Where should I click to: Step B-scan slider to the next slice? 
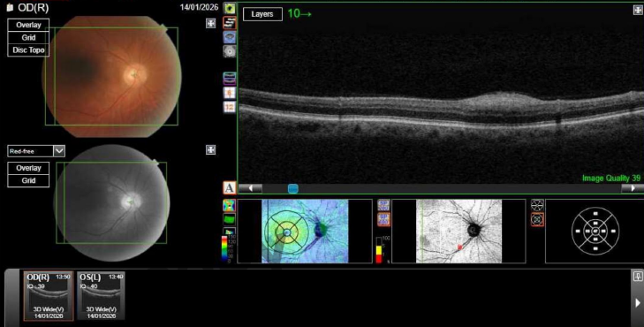(632, 188)
